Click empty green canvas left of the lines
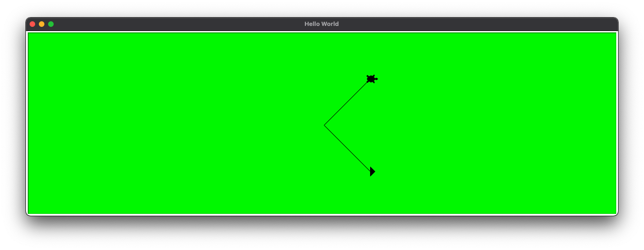 coord(162,125)
